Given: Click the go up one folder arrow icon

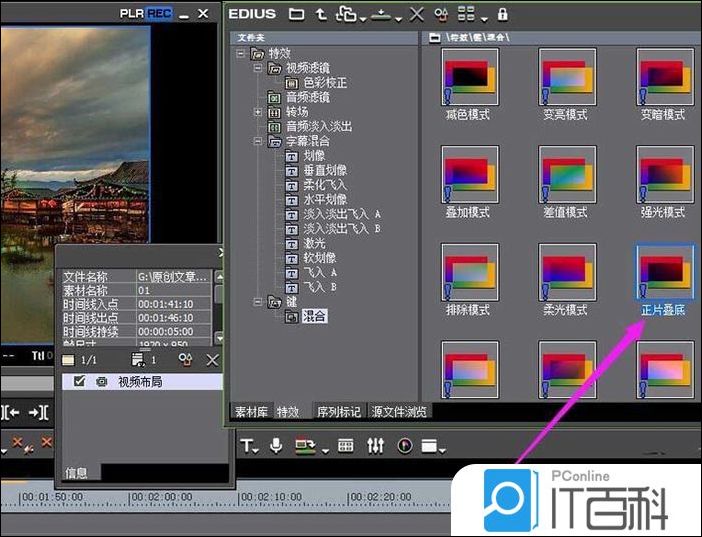Looking at the screenshot, I should pos(321,14).
